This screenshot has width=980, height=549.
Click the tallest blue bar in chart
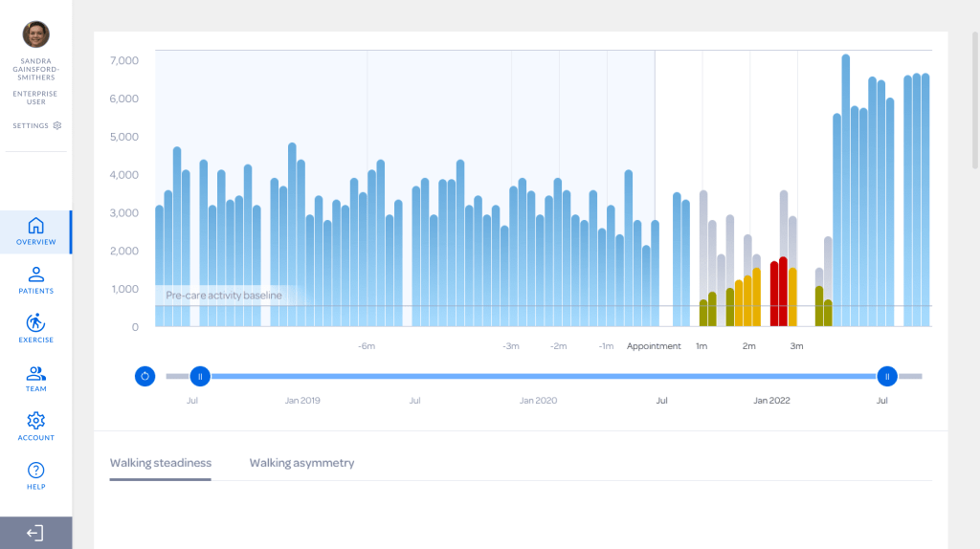coord(846,191)
